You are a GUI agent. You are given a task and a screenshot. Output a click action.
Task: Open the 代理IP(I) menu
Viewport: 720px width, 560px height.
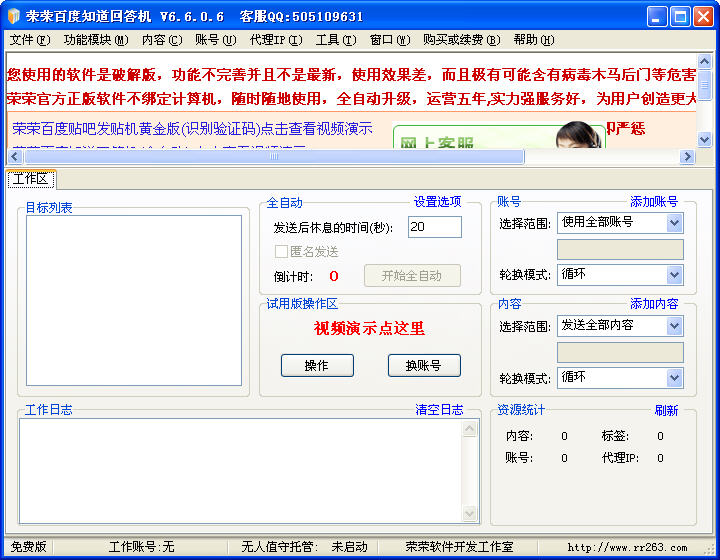click(x=276, y=40)
